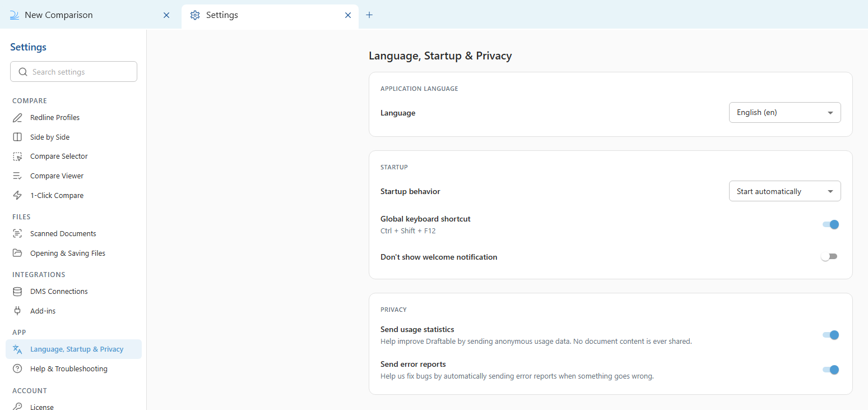868x410 pixels.
Task: Select the Settings tab
Action: point(270,15)
